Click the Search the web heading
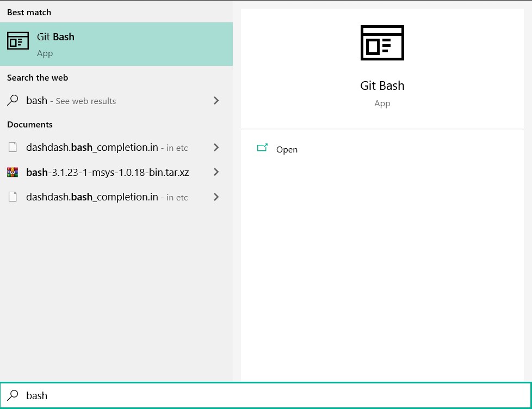Screen dimensions: 532x409 [x=38, y=78]
